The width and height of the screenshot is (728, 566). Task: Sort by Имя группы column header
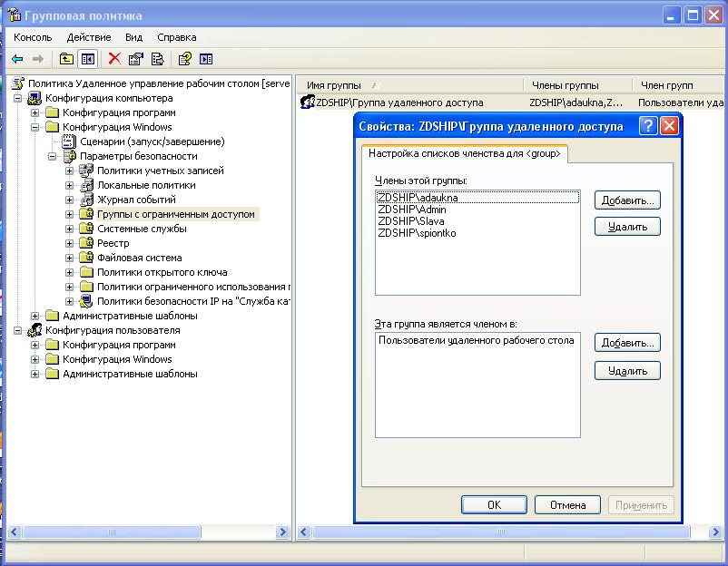(410, 85)
